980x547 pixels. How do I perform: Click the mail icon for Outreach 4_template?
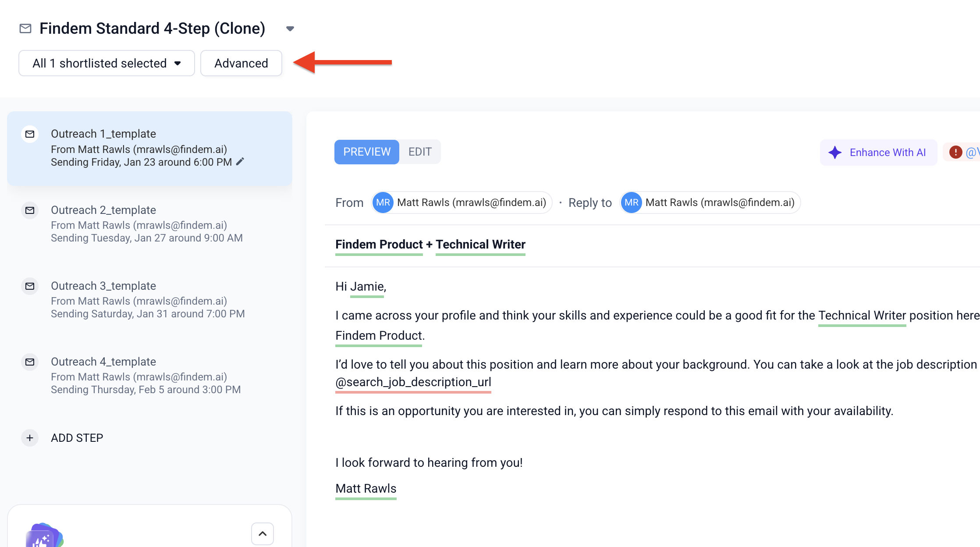point(30,362)
